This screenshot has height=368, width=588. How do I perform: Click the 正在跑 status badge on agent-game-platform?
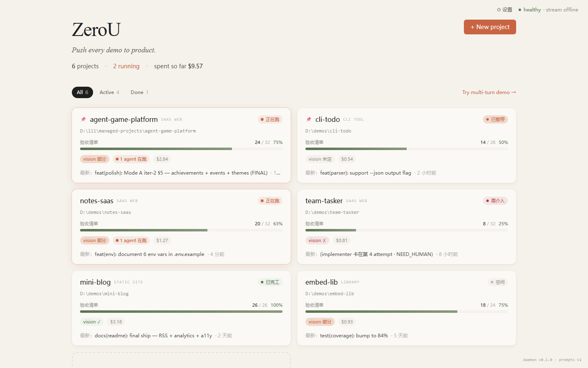(x=270, y=119)
